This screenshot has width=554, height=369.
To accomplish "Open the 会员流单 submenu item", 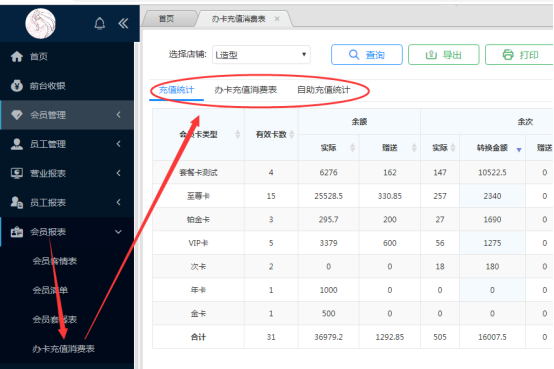I will [x=50, y=290].
